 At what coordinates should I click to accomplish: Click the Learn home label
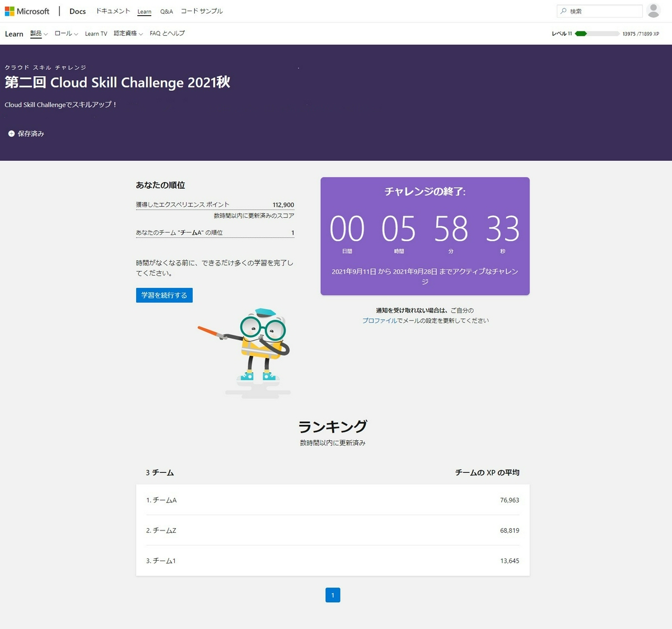[14, 34]
